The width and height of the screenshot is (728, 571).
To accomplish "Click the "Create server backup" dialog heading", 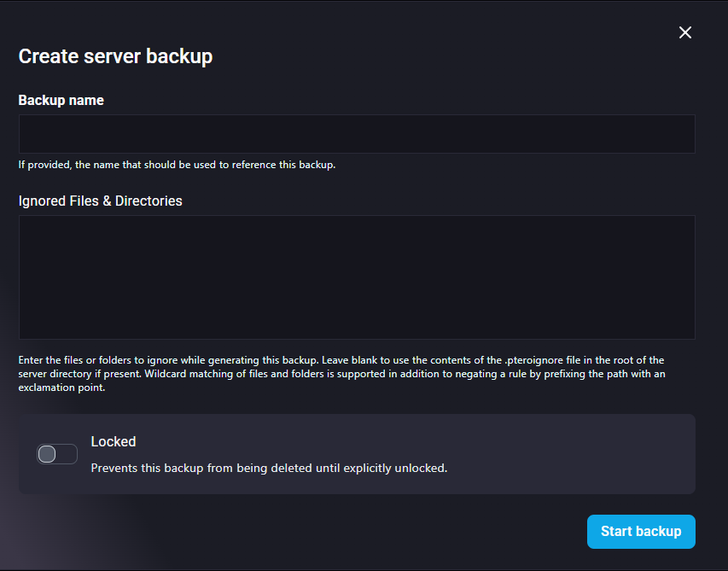I will tap(115, 56).
